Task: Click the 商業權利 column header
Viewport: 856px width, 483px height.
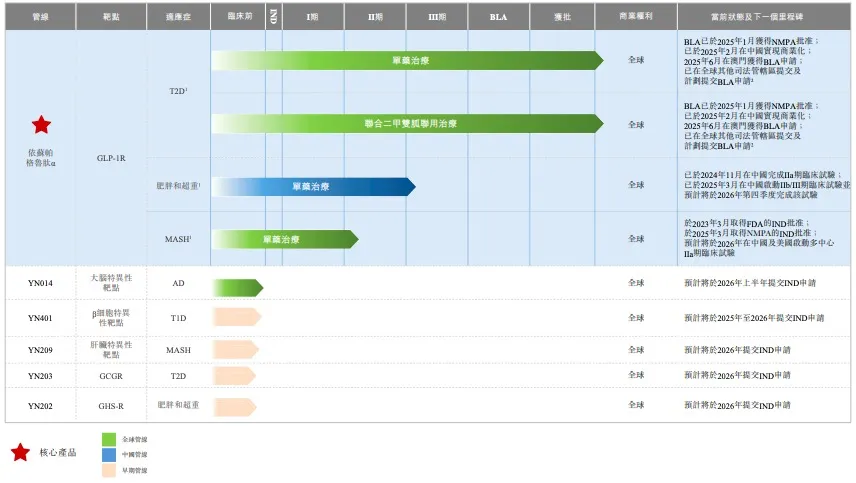Action: (635, 17)
